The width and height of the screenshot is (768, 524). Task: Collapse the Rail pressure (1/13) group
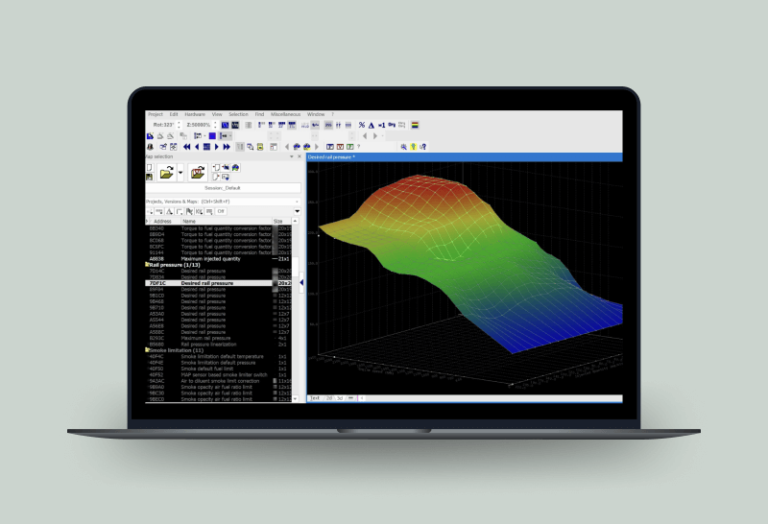point(148,264)
